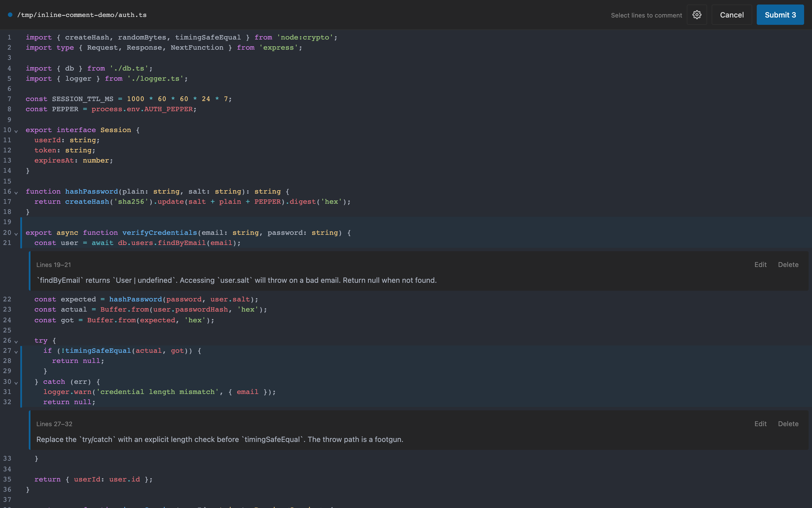Collapse the try block at line 26

[x=16, y=341]
